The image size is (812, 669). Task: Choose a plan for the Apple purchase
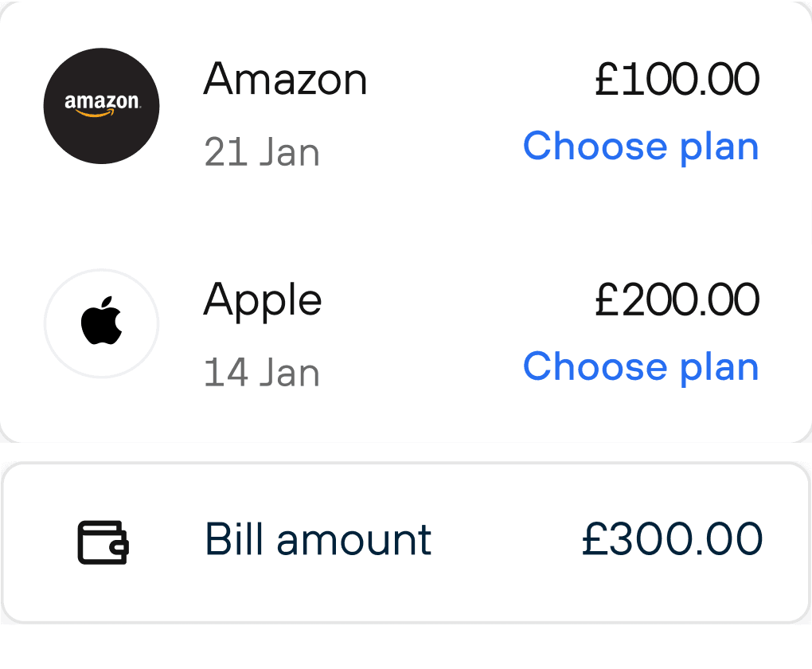pyautogui.click(x=641, y=366)
